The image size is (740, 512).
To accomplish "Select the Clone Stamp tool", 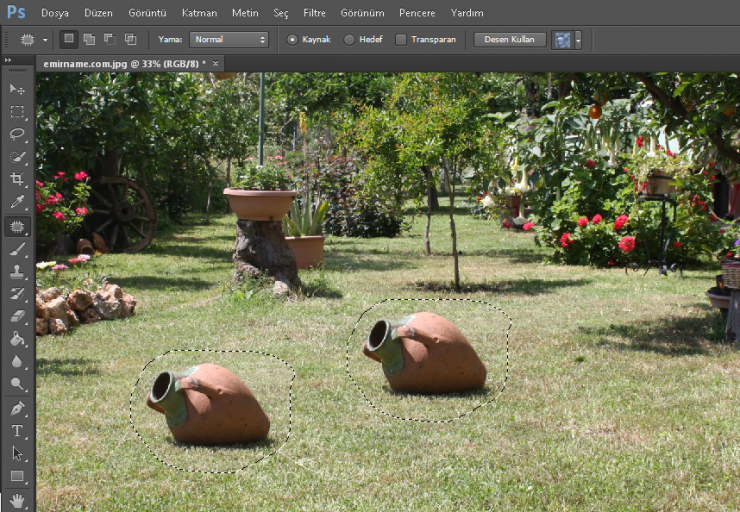I will (17, 272).
